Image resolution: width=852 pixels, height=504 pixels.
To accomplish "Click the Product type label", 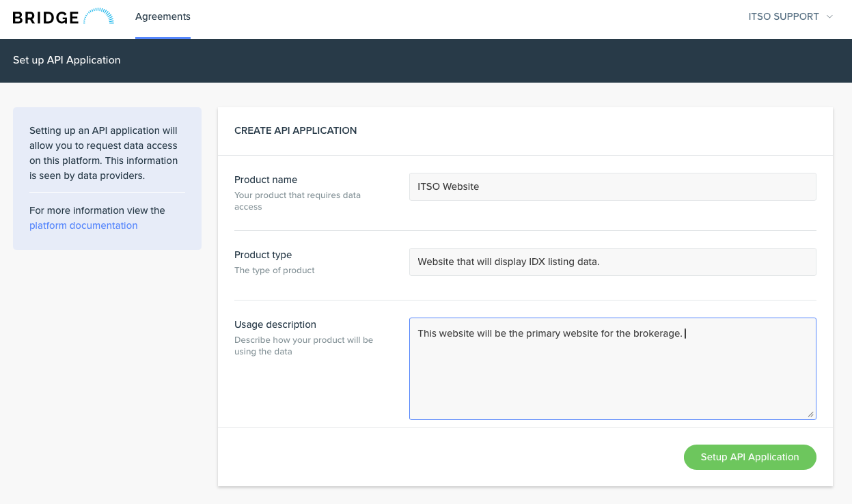I will 263,255.
